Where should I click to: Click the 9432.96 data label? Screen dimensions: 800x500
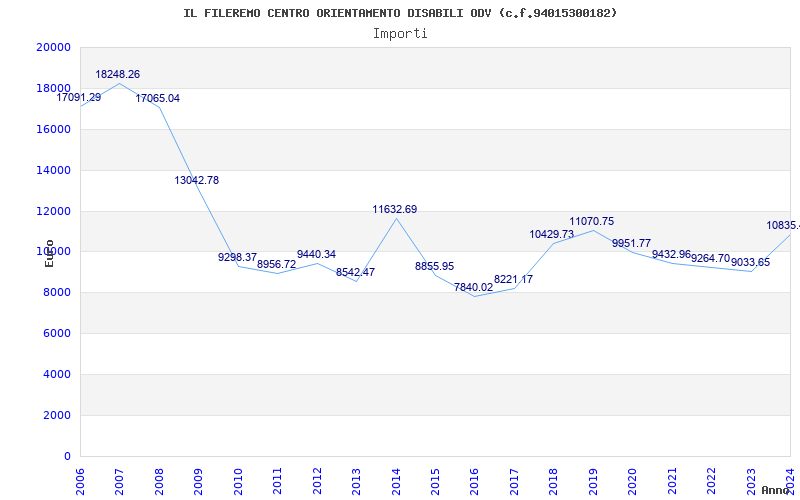(671, 254)
